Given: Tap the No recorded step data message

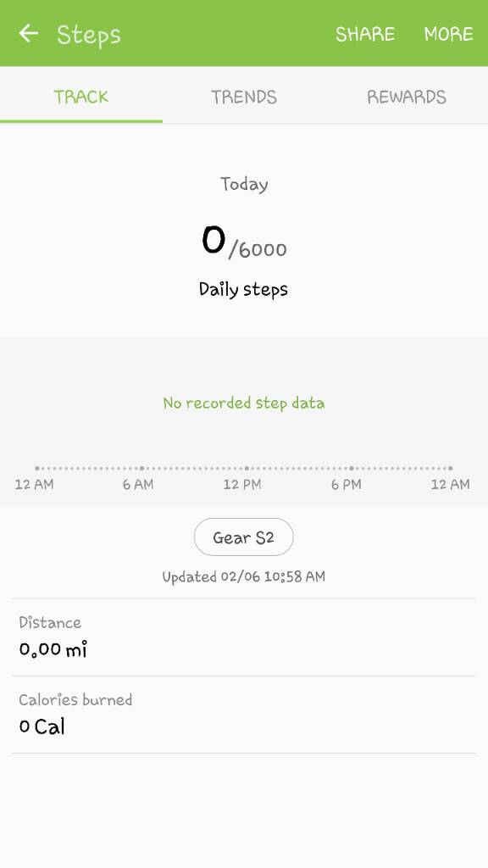Looking at the screenshot, I should (244, 403).
